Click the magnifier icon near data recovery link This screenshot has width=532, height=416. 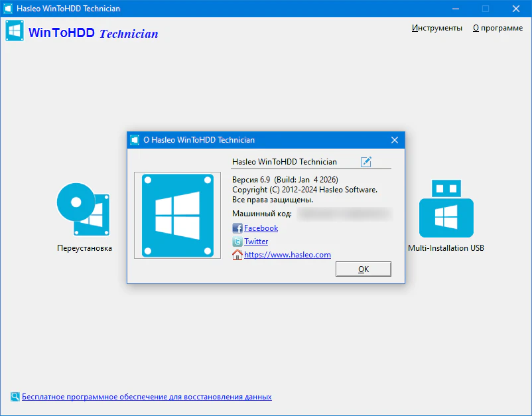[15, 397]
